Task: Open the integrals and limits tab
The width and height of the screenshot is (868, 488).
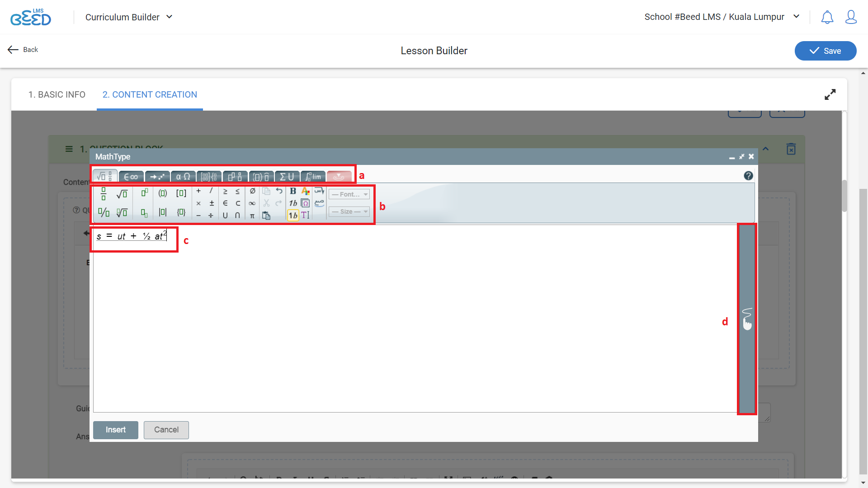Action: click(313, 177)
